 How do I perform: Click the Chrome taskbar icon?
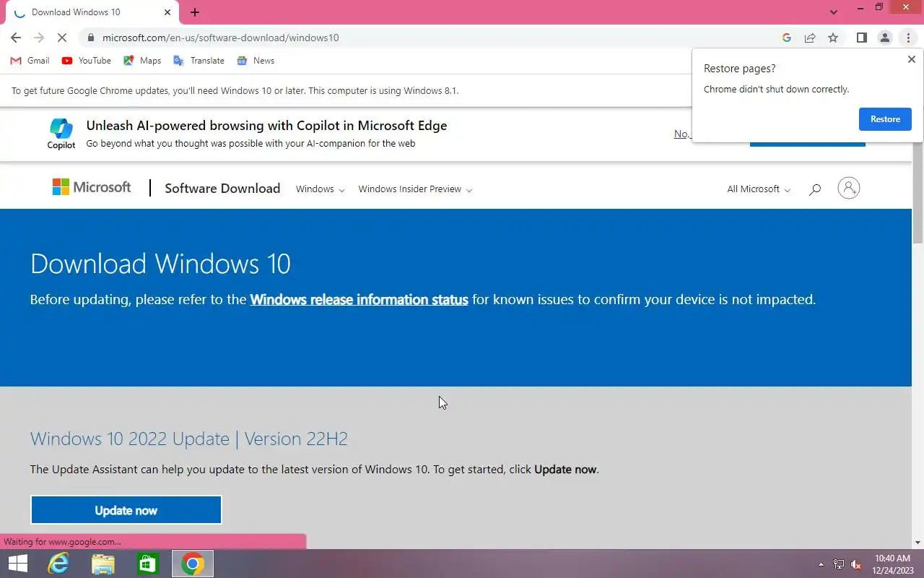click(x=193, y=564)
